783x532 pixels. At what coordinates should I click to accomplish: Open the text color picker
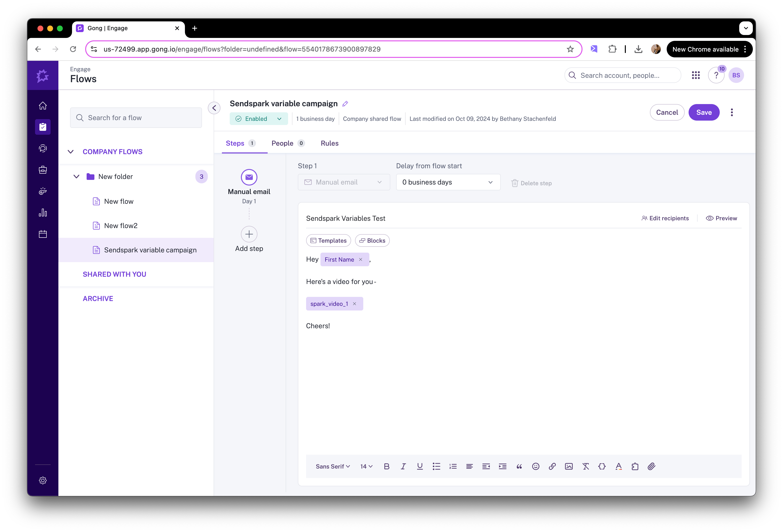619,466
